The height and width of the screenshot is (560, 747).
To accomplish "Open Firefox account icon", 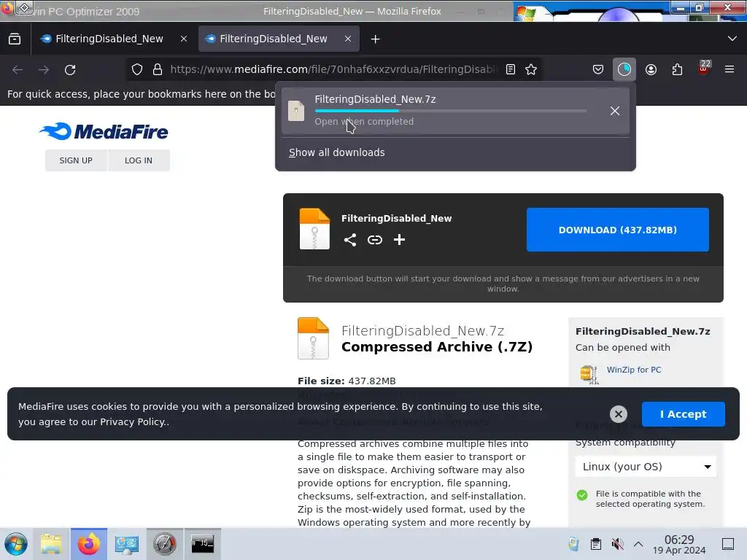I will point(651,69).
